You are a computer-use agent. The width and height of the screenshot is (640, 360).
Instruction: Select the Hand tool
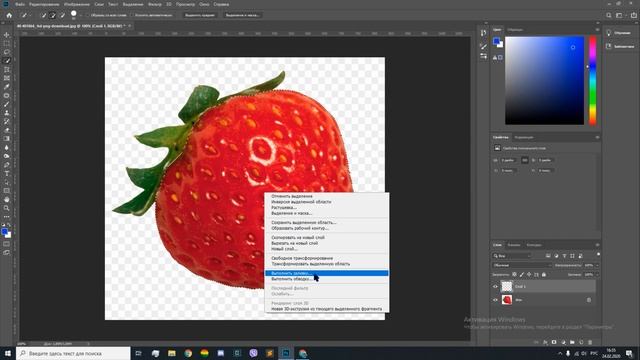pos(7,200)
